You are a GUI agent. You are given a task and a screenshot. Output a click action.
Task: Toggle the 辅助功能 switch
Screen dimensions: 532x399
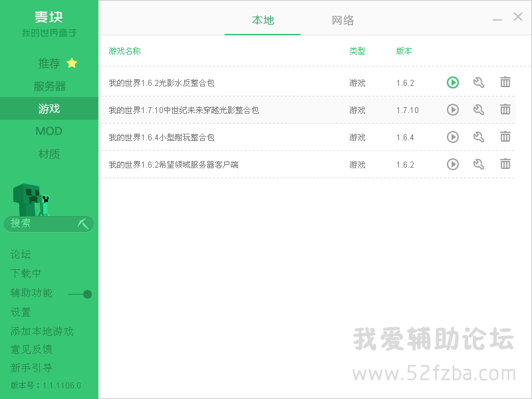click(x=80, y=294)
